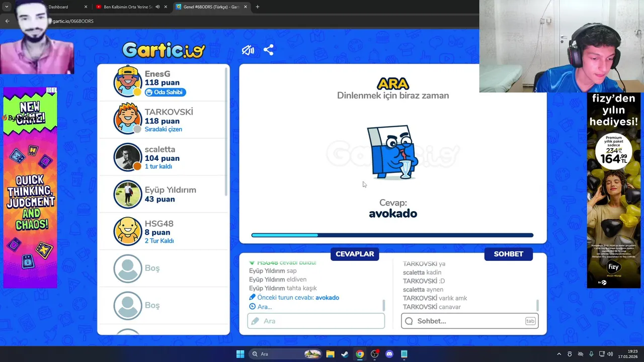This screenshot has height=362, width=644.
Task: Click the network tray icon
Action: coord(601,354)
